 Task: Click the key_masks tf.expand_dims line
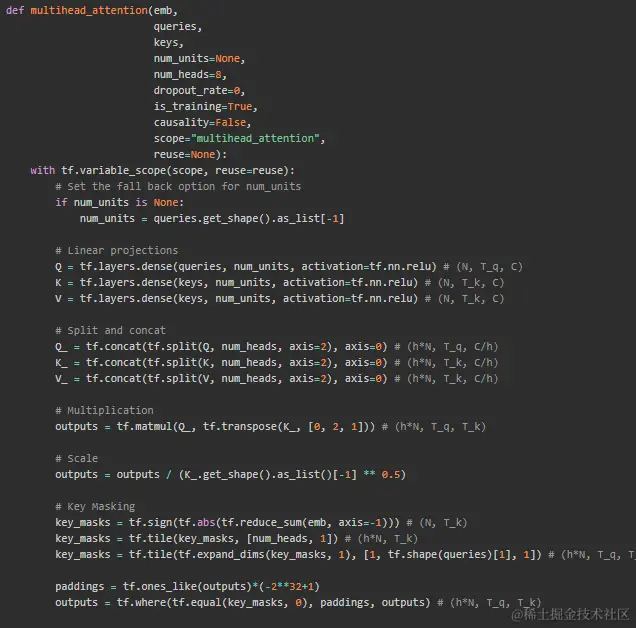point(346,555)
